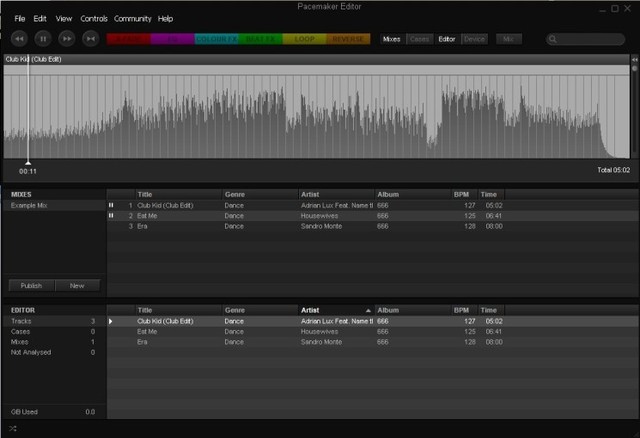Click the playhead marker at 00:11
This screenshot has width=640, height=438.
(x=28, y=163)
